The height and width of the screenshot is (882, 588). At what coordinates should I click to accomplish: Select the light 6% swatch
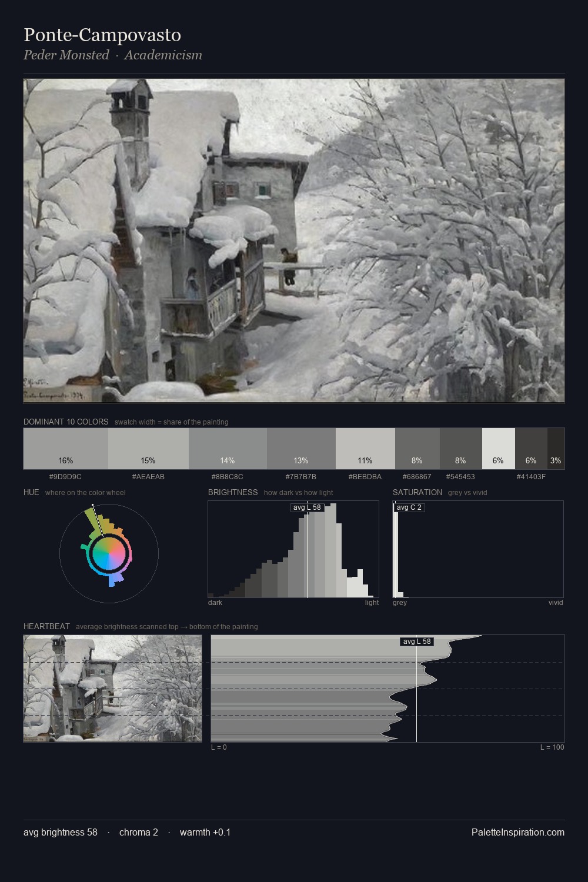click(499, 449)
